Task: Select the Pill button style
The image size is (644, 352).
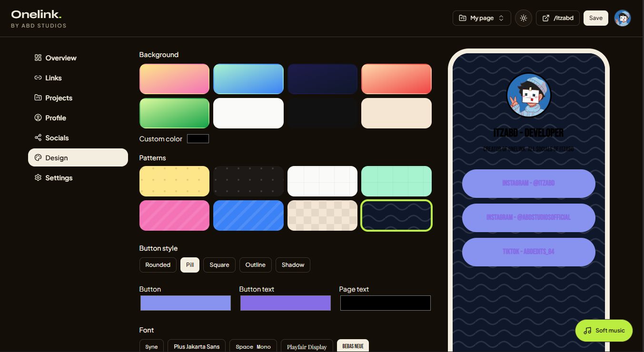Action: pyautogui.click(x=190, y=265)
